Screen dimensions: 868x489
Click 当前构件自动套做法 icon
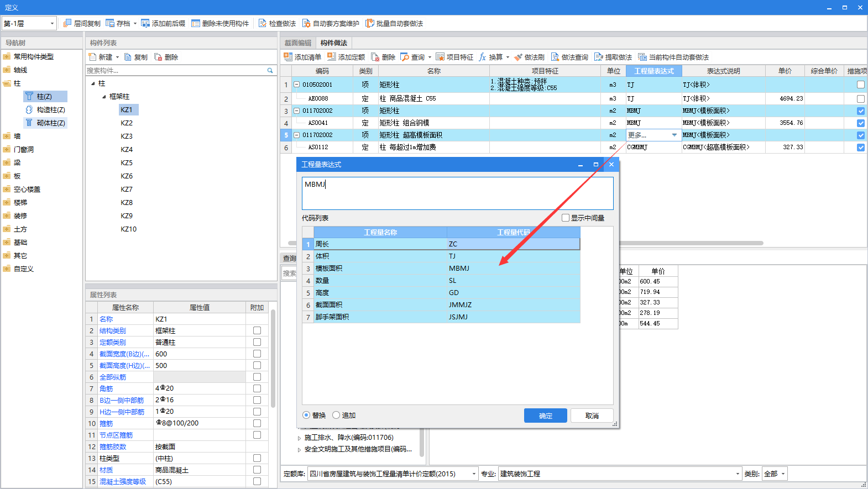coord(642,57)
